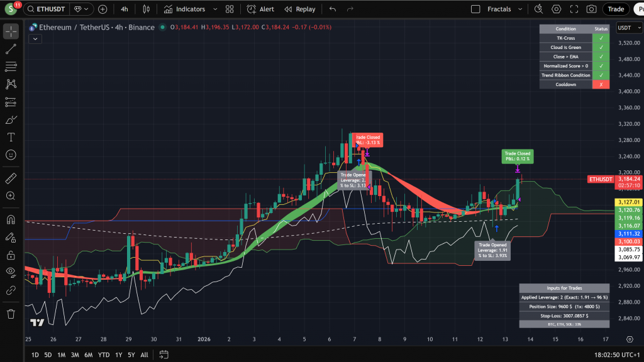Select the Text tool in left toolbar
This screenshot has height=362, width=644.
11,137
